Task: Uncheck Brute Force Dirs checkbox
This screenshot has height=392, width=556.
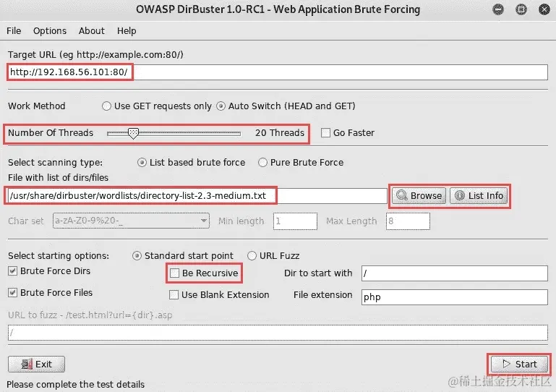Action: (12, 271)
